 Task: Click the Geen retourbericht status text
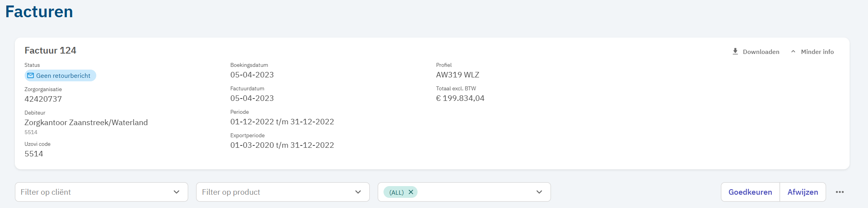(63, 75)
